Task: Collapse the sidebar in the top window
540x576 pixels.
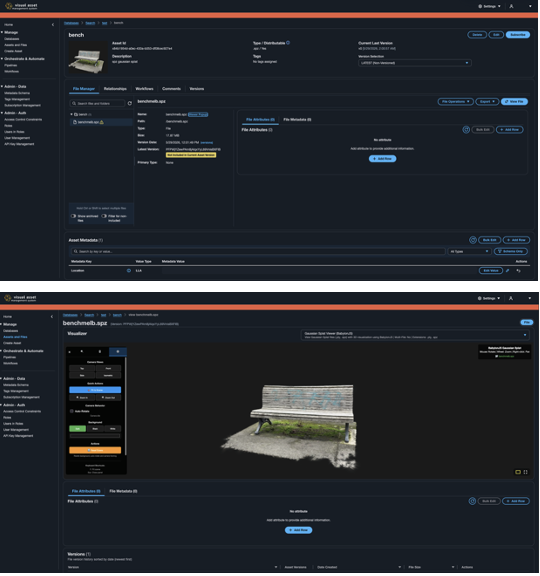Action: pos(53,25)
